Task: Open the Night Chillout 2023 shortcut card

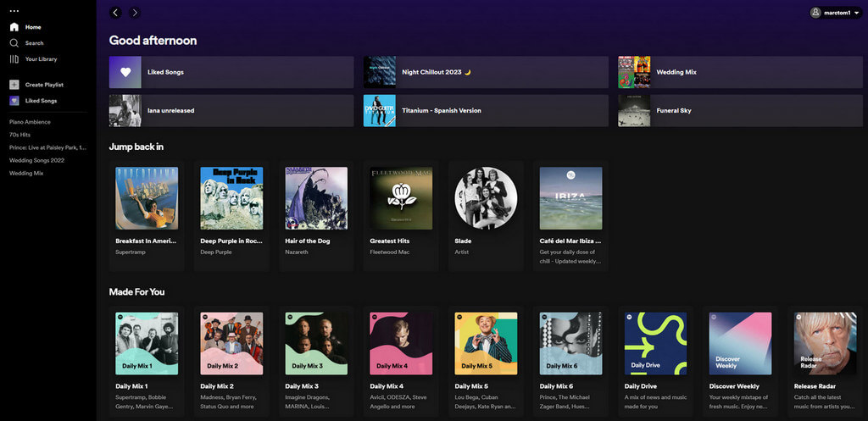Action: (486, 72)
